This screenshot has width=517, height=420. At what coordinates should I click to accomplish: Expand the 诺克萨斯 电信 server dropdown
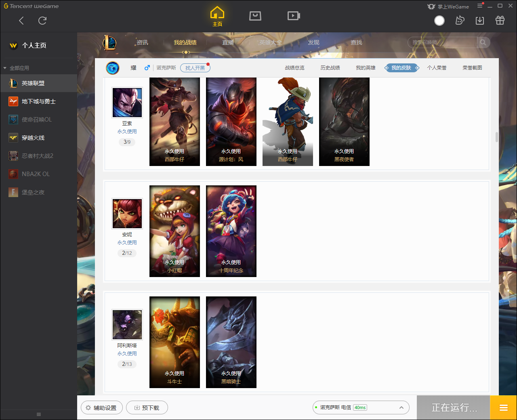point(361,407)
